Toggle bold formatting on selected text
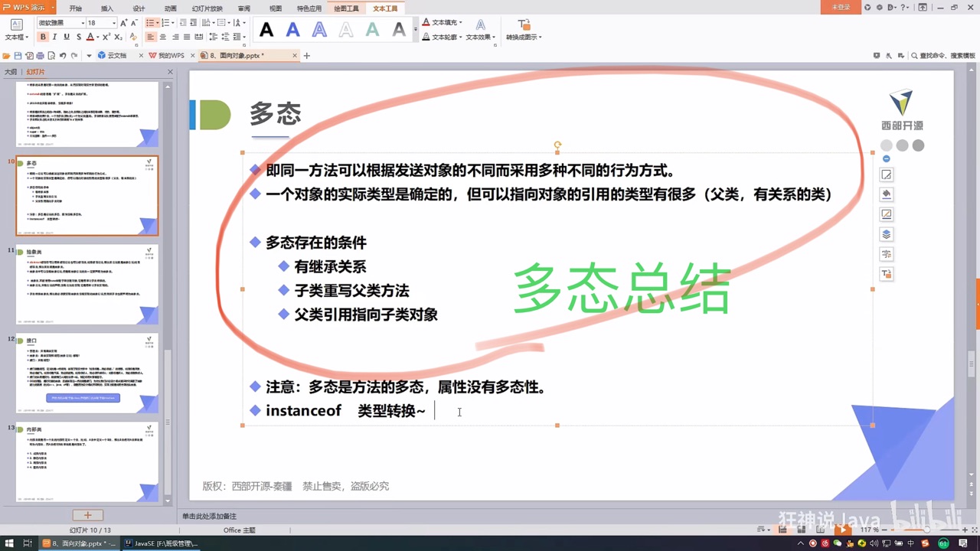Viewport: 980px width, 551px height. [x=44, y=37]
